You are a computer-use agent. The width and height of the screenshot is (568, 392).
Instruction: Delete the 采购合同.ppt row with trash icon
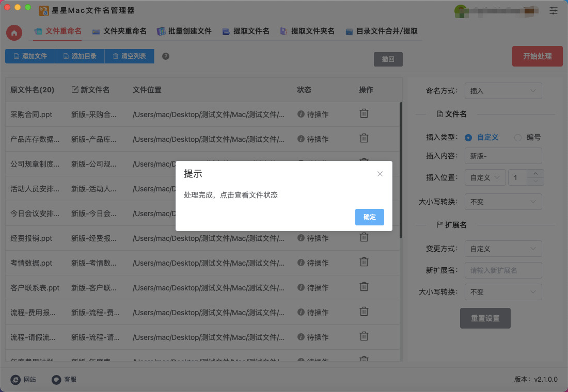[364, 113]
